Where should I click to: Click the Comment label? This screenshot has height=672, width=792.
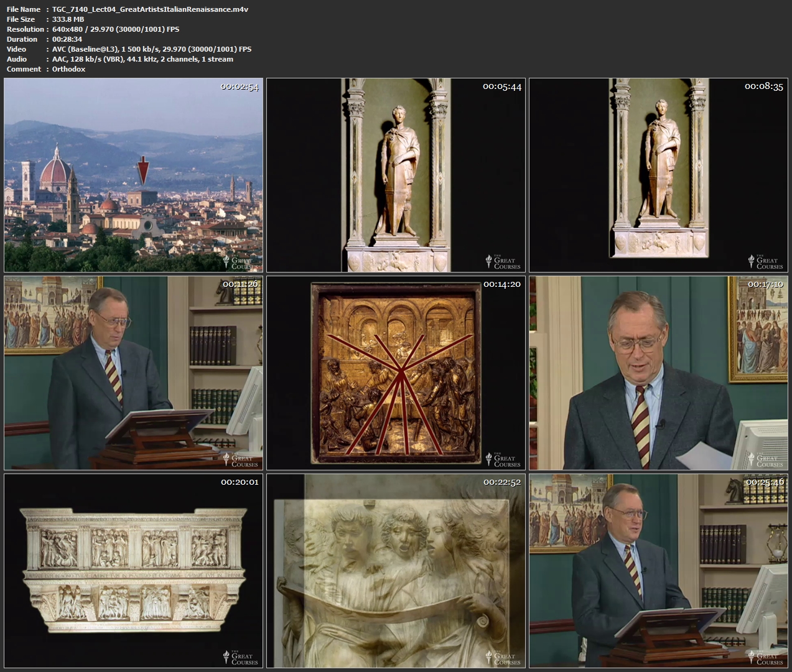24,69
